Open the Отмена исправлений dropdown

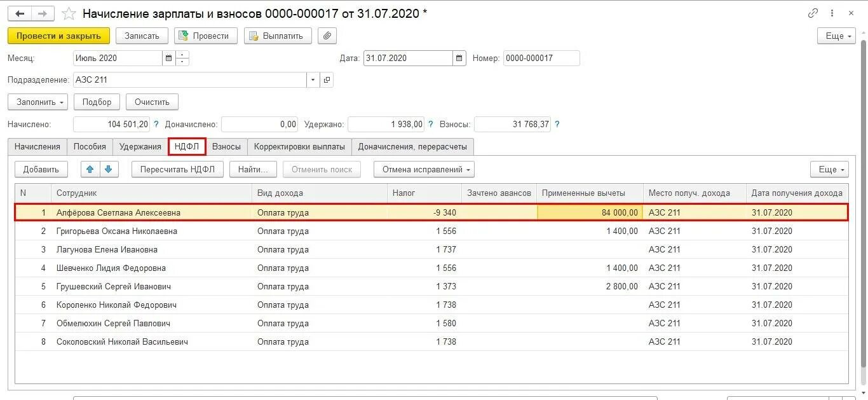(424, 169)
